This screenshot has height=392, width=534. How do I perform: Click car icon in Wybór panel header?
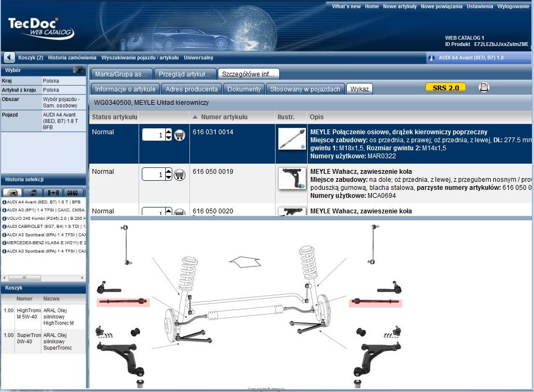pos(78,70)
